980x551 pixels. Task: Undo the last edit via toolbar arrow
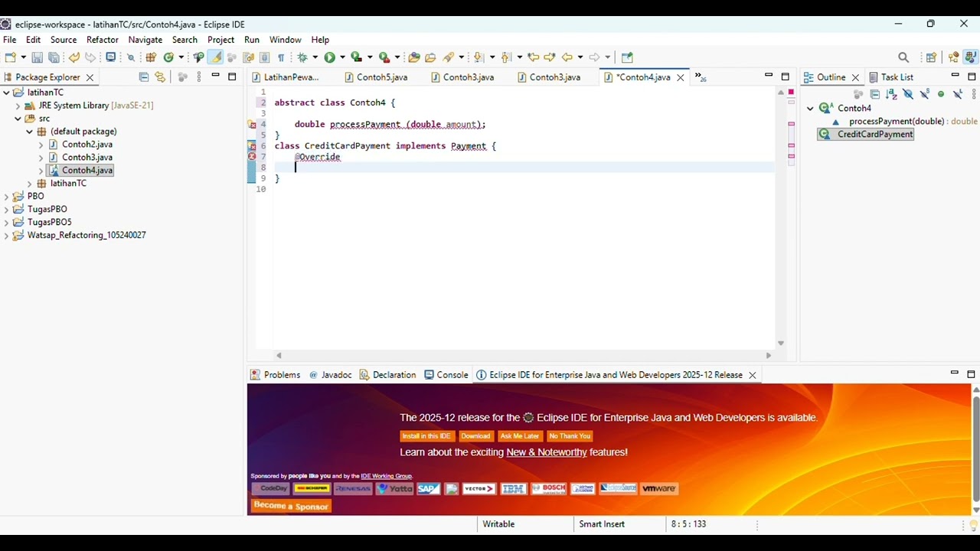[x=73, y=57]
